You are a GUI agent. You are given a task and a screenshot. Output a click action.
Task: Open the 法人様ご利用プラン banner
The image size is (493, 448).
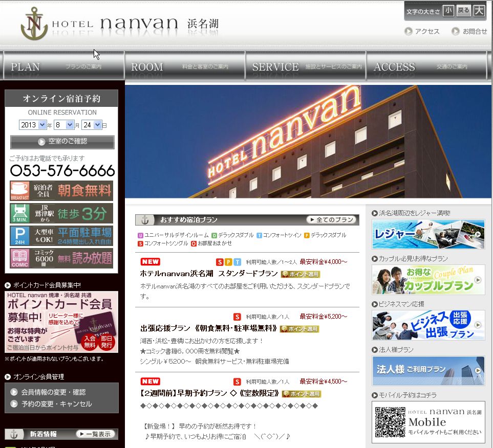pos(428,371)
